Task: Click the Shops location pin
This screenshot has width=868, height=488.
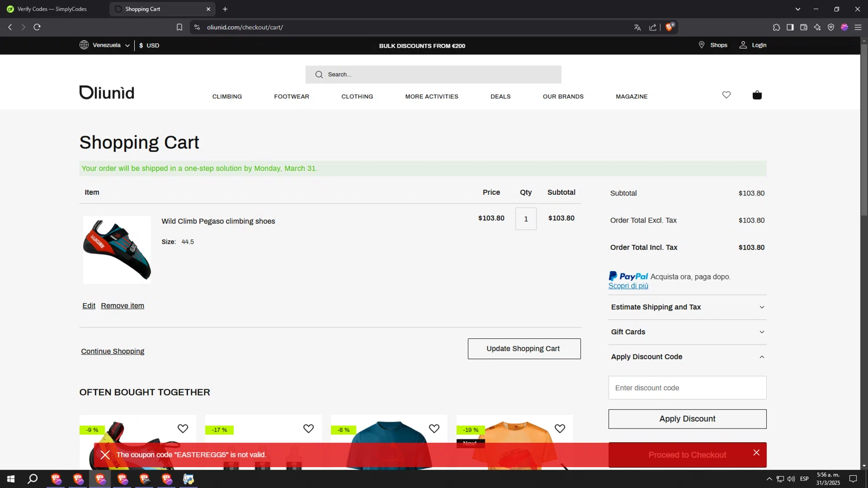Action: pyautogui.click(x=701, y=45)
